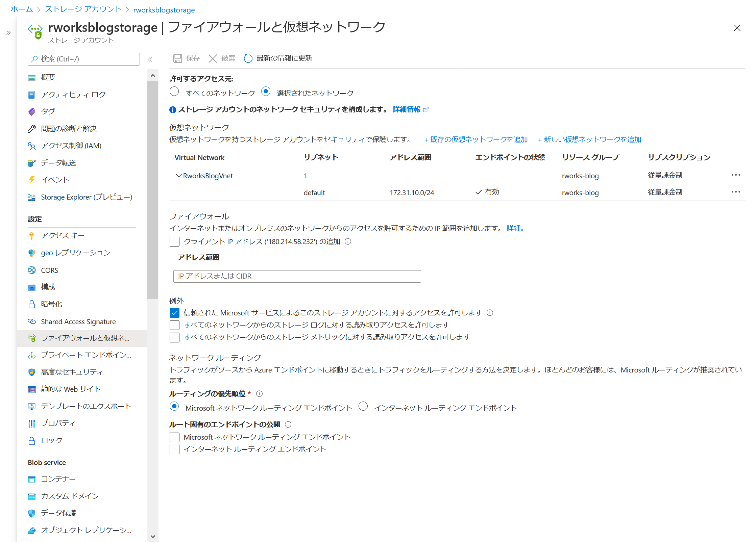Uncheck 信頼された Microsoft サービス checkbox
756x542 pixels.
tap(174, 313)
